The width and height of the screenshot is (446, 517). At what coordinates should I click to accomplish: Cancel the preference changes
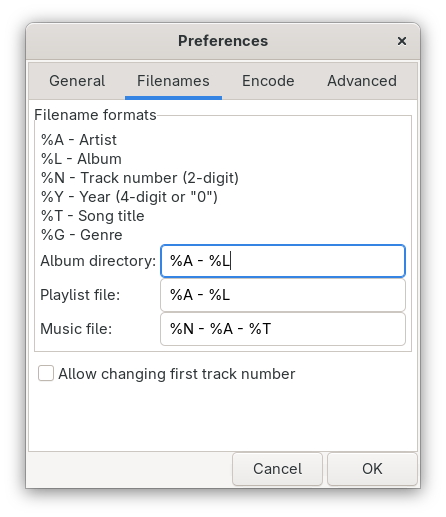tap(277, 469)
